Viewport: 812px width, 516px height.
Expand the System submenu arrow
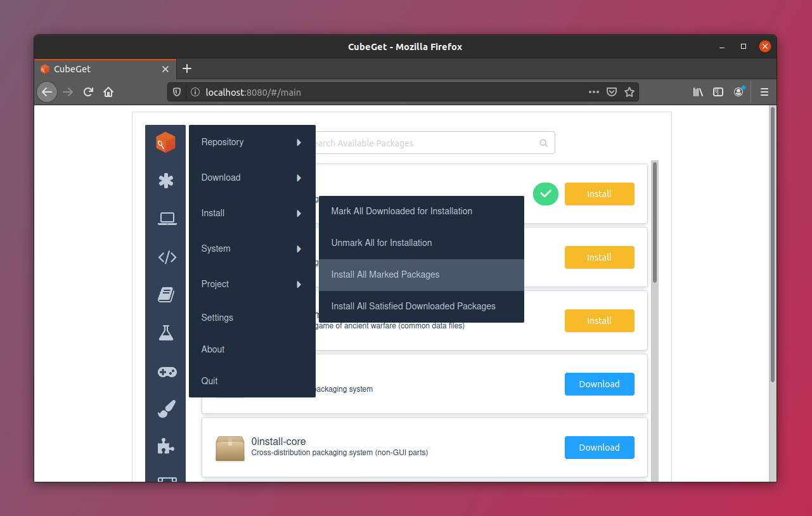coord(299,248)
